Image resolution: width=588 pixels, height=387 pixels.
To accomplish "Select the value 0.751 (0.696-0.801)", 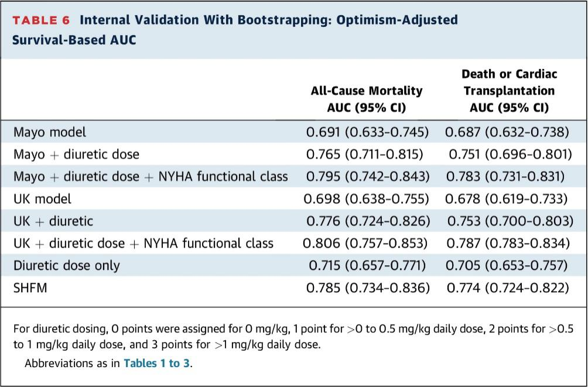I will (510, 155).
